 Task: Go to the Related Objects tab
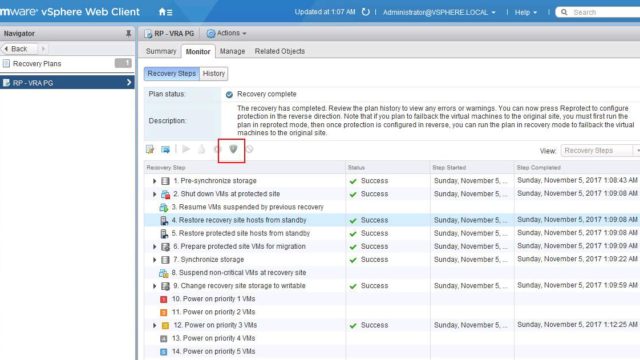pyautogui.click(x=280, y=51)
